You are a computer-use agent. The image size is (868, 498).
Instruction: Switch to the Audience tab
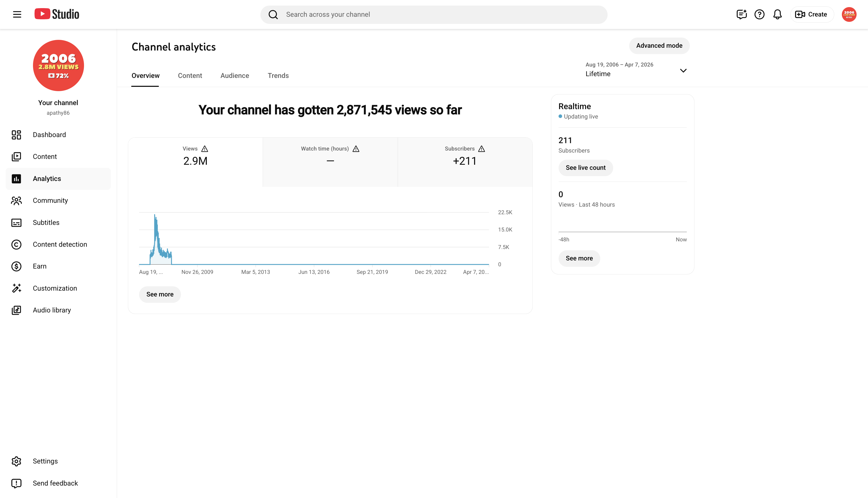pos(235,76)
